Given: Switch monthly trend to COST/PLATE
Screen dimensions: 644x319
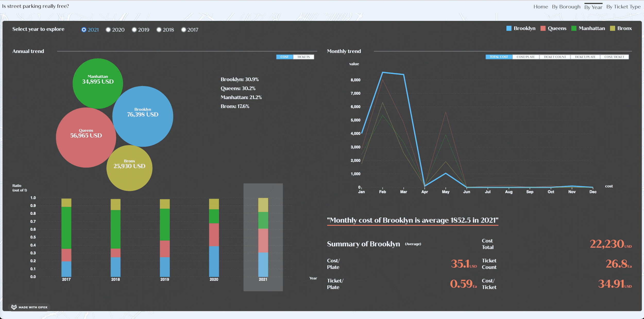Looking at the screenshot, I should coord(526,57).
